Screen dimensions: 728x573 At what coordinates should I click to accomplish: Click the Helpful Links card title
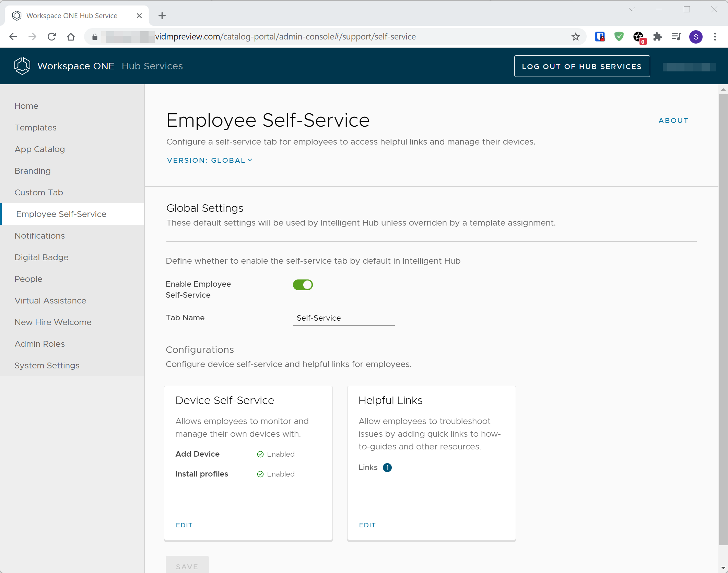coord(390,400)
